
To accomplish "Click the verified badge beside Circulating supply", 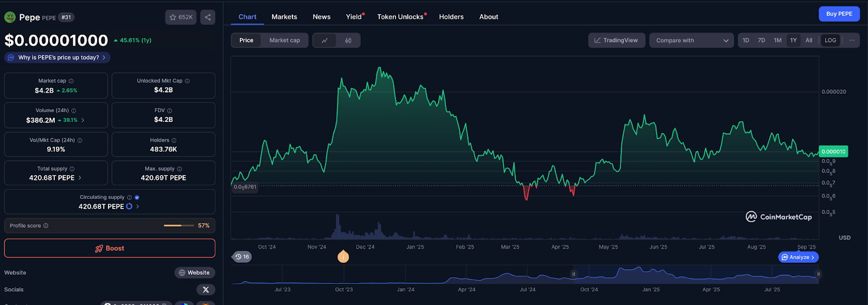I will point(137,197).
